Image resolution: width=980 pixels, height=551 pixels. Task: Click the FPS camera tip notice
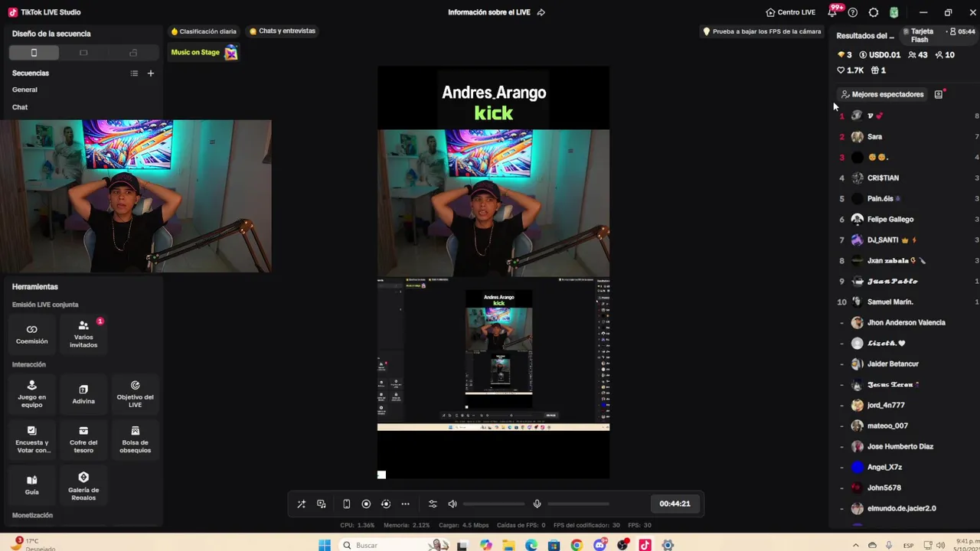pyautogui.click(x=762, y=32)
